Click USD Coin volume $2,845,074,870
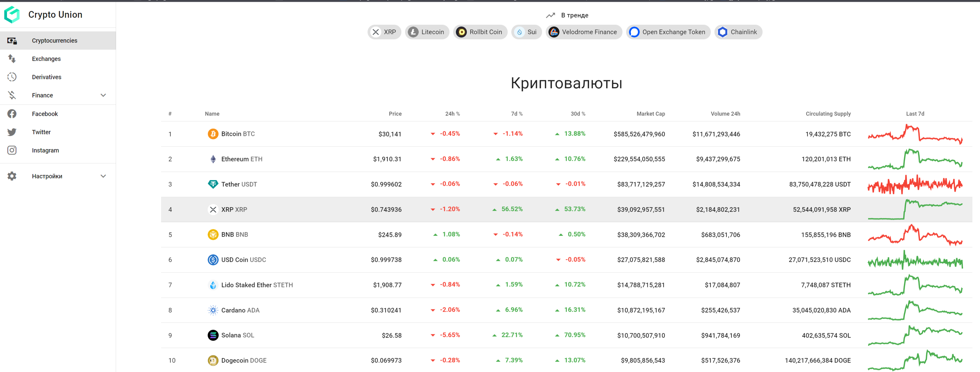The width and height of the screenshot is (980, 372). (x=718, y=259)
